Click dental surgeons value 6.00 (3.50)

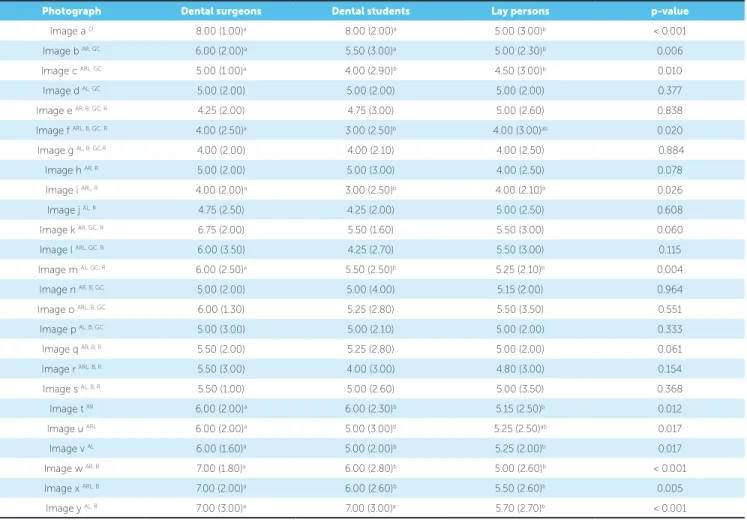point(221,250)
